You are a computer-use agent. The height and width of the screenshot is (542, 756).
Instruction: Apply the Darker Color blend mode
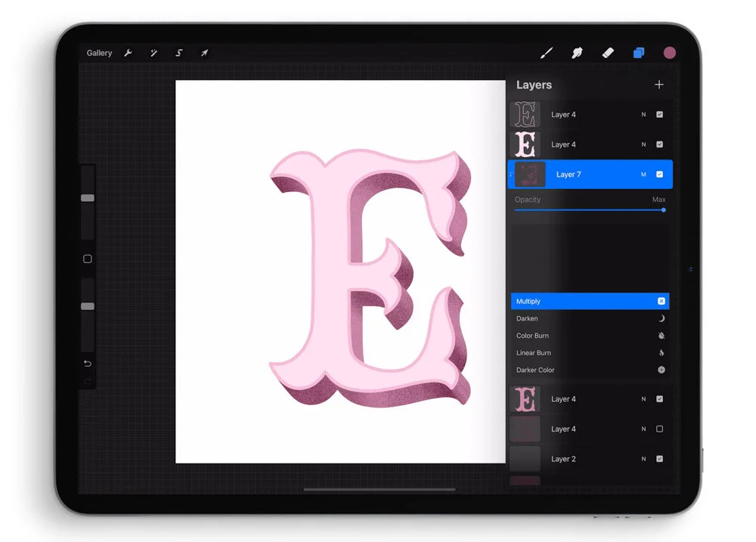click(x=590, y=370)
